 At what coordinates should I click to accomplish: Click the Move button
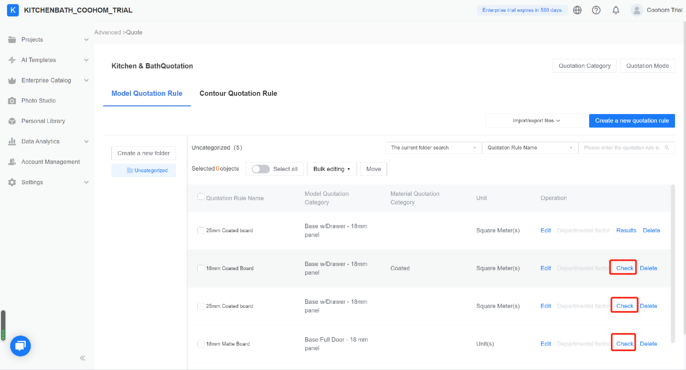pyautogui.click(x=373, y=169)
